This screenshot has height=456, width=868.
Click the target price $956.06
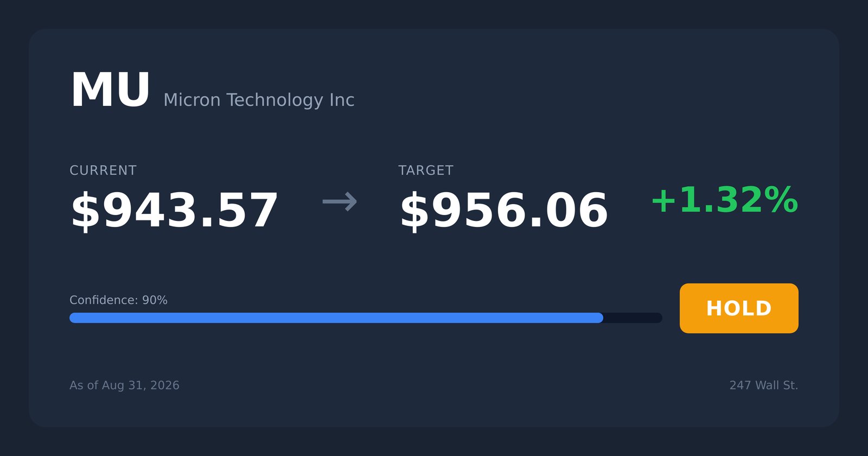[503, 211]
